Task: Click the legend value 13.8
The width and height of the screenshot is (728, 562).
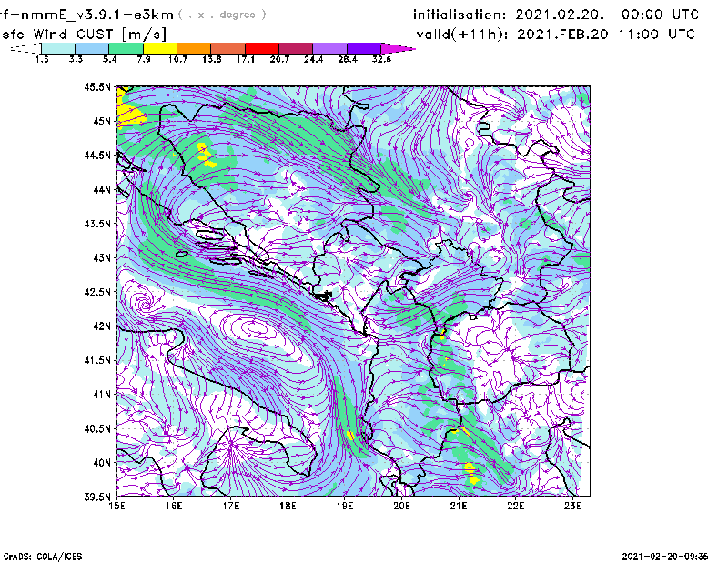Action: point(212,59)
